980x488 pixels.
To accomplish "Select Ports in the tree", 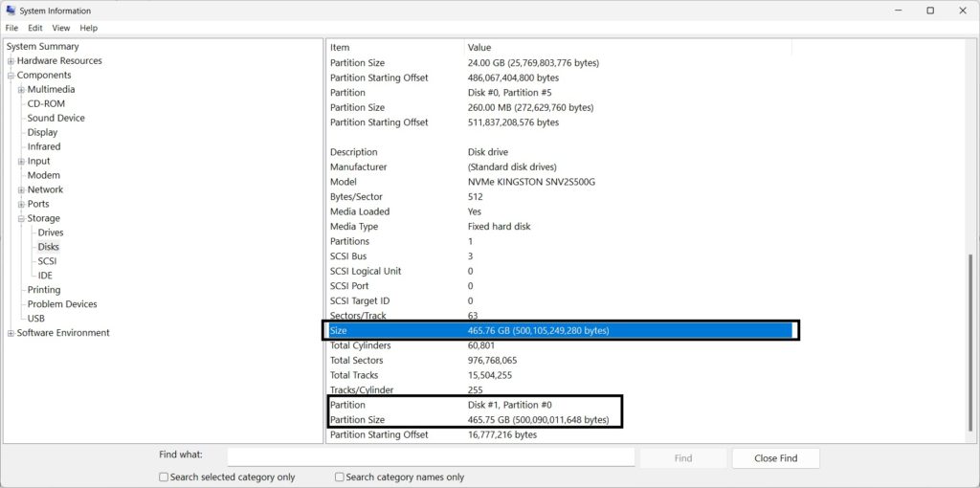I will point(38,205).
